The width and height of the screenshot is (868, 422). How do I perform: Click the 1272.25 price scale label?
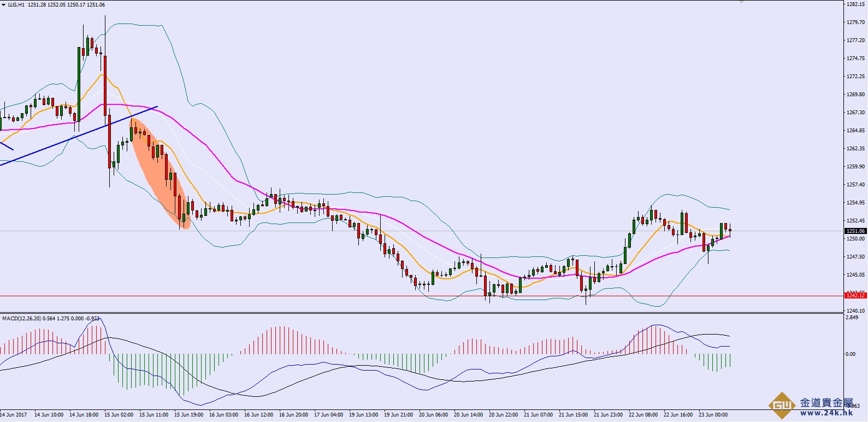pos(855,77)
